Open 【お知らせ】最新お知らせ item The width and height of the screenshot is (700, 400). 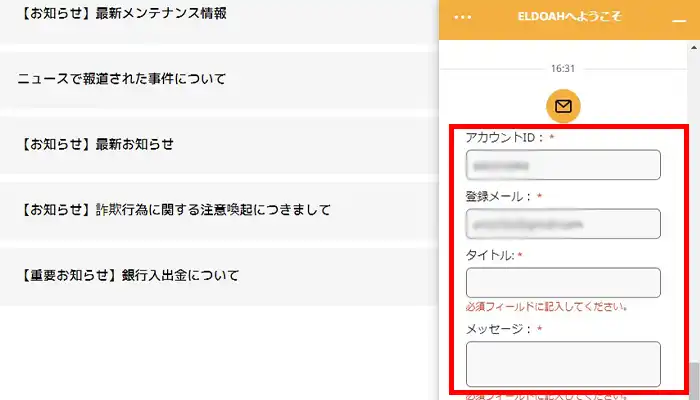click(219, 145)
